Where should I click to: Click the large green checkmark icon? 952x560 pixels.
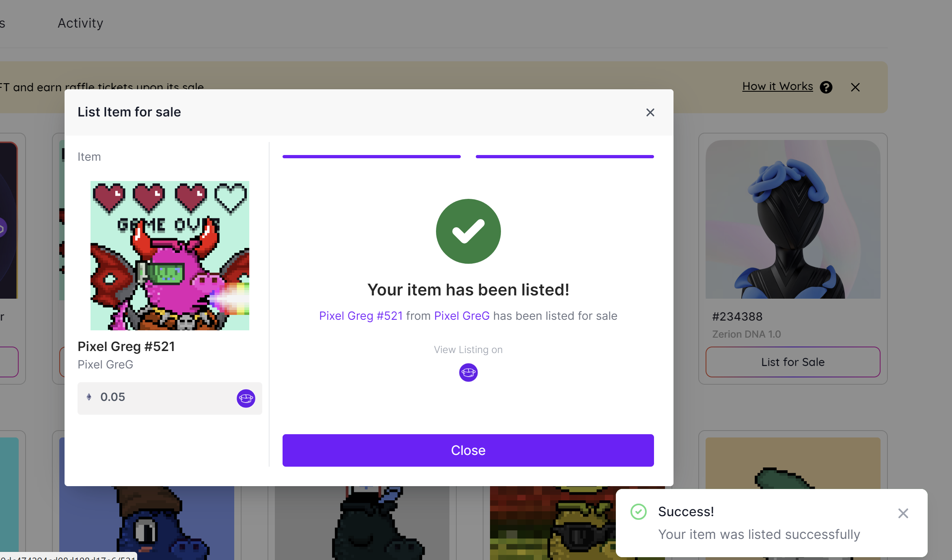468,231
